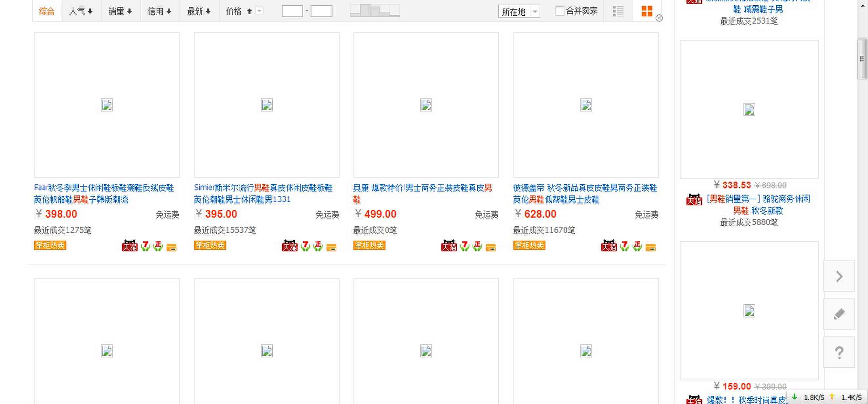Open the 奥康 爆款特价 product thumbnail
The width and height of the screenshot is (868, 404).
point(426,105)
